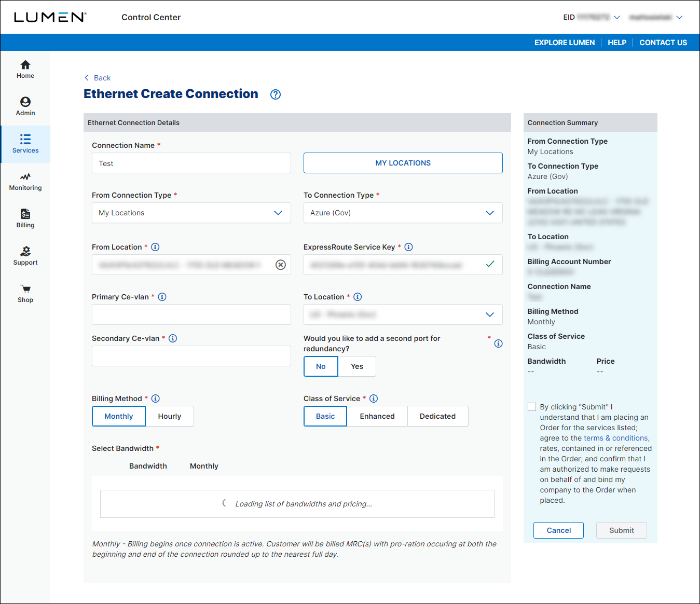This screenshot has height=604, width=700.
Task: Click the ExpressRoute Service Key field
Action: point(403,265)
